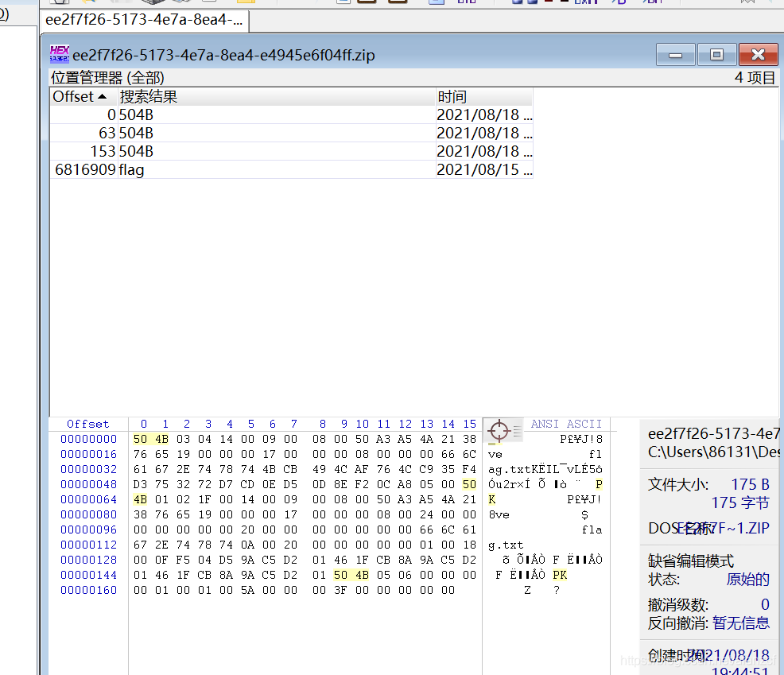
Task: Click hex offset row 00000064
Action: (88, 499)
